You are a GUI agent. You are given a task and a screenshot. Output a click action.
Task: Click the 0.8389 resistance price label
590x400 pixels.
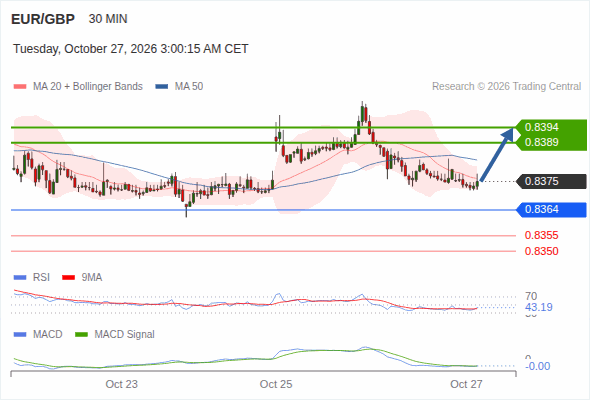[541, 142]
